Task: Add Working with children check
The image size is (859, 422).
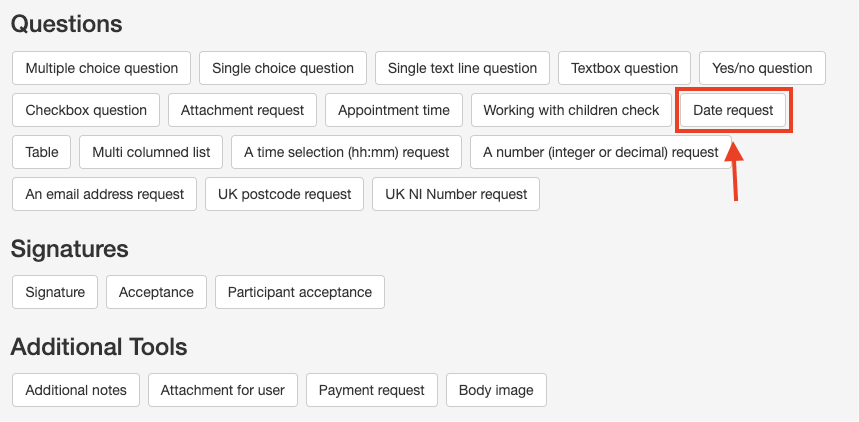Action: pyautogui.click(x=571, y=110)
